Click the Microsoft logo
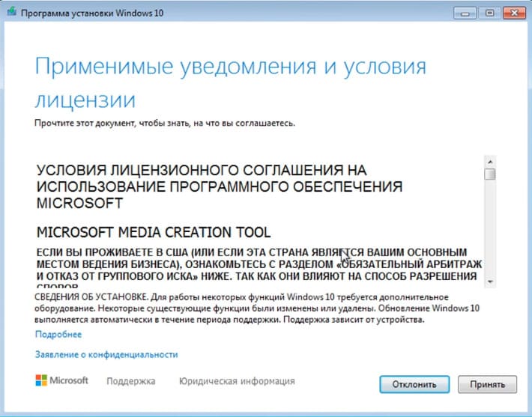Image resolution: width=532 pixels, height=417 pixels. coord(61,380)
